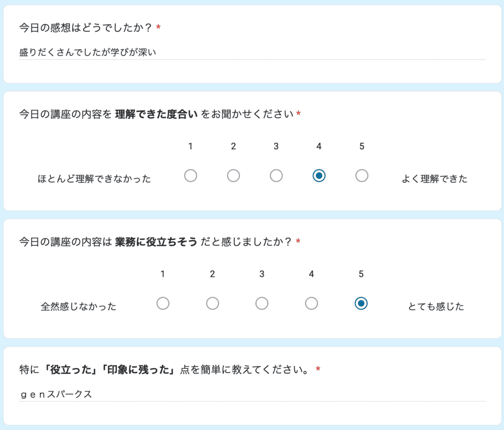Select rating 4 for the usefulness question
Viewport: 504px width, 430px height.
311,303
